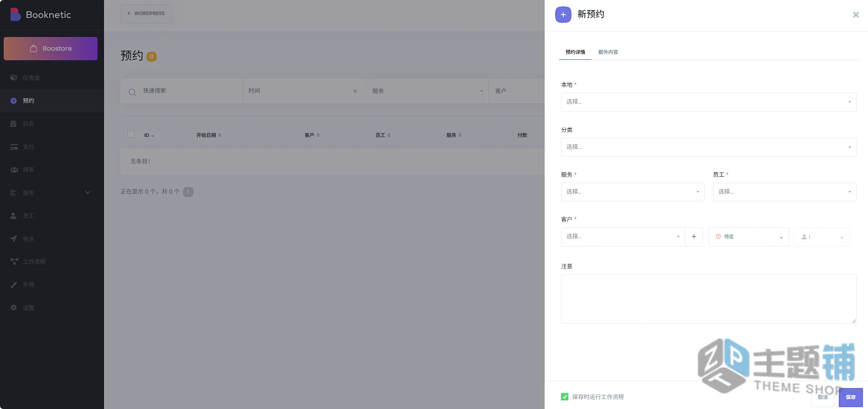This screenshot has height=409, width=868.
Task: Click the 保存 save button
Action: 851,397
